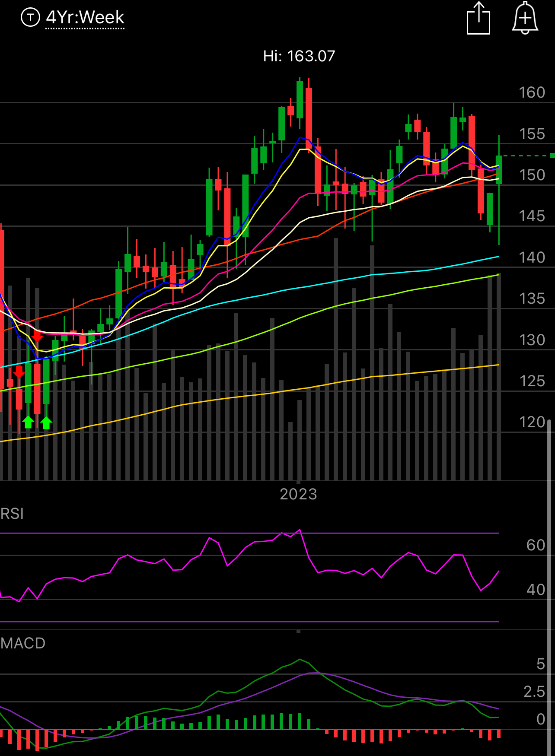Tap the vertical scrollbar on right edge
The width and height of the screenshot is (555, 756).
pos(549,588)
